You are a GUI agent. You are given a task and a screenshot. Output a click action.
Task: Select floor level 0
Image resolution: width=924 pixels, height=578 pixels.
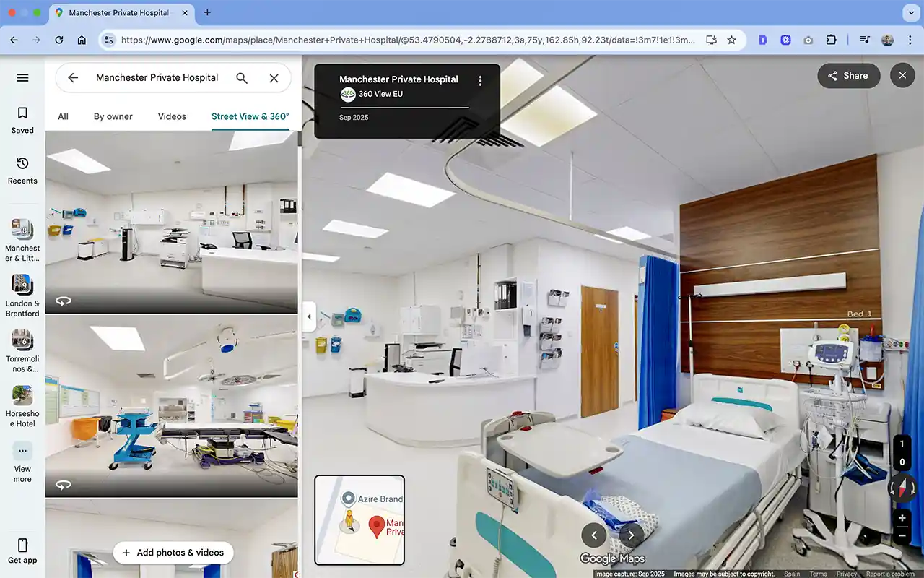902,462
